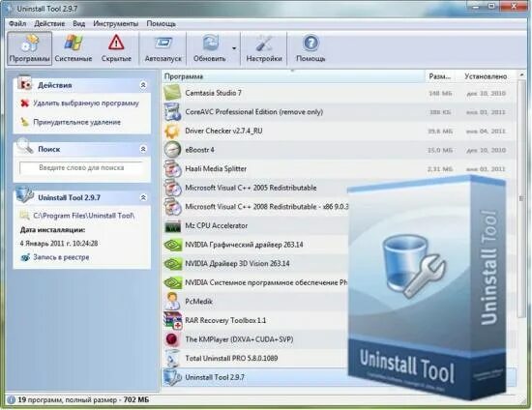Open the Инструменты menu
This screenshot has width=532, height=410.
coord(116,24)
